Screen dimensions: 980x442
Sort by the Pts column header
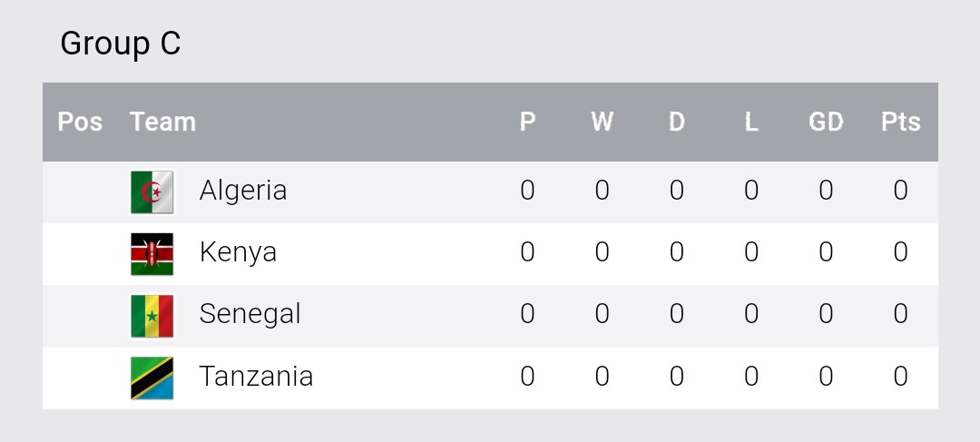pos(900,122)
